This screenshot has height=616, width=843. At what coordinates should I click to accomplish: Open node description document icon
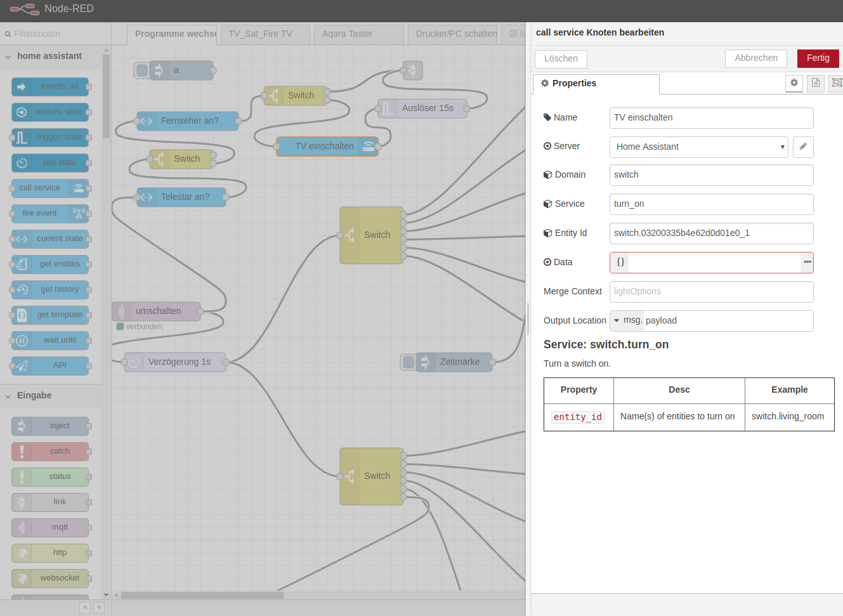pos(816,83)
